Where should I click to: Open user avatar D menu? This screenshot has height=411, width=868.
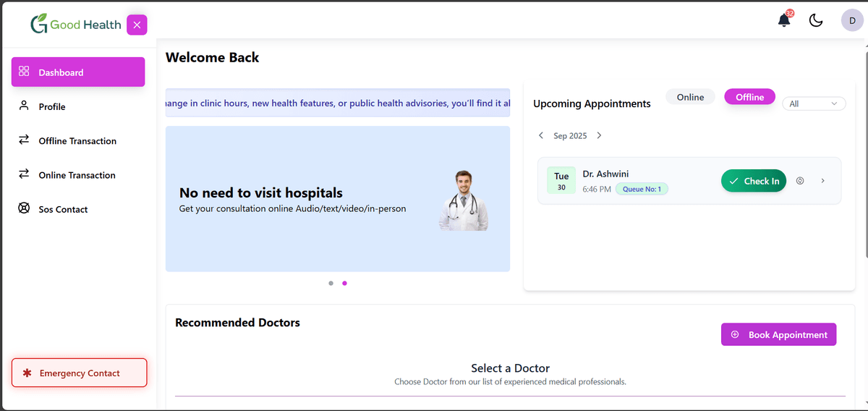(x=852, y=20)
